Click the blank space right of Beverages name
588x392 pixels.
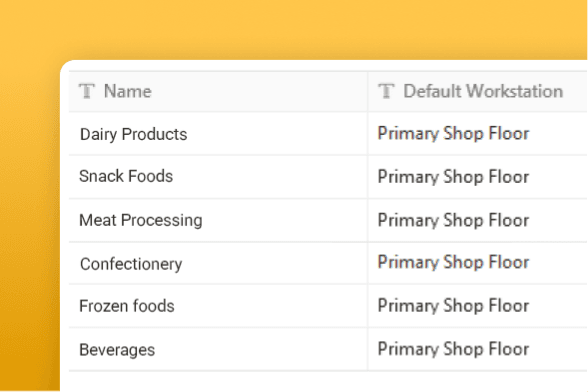261,350
